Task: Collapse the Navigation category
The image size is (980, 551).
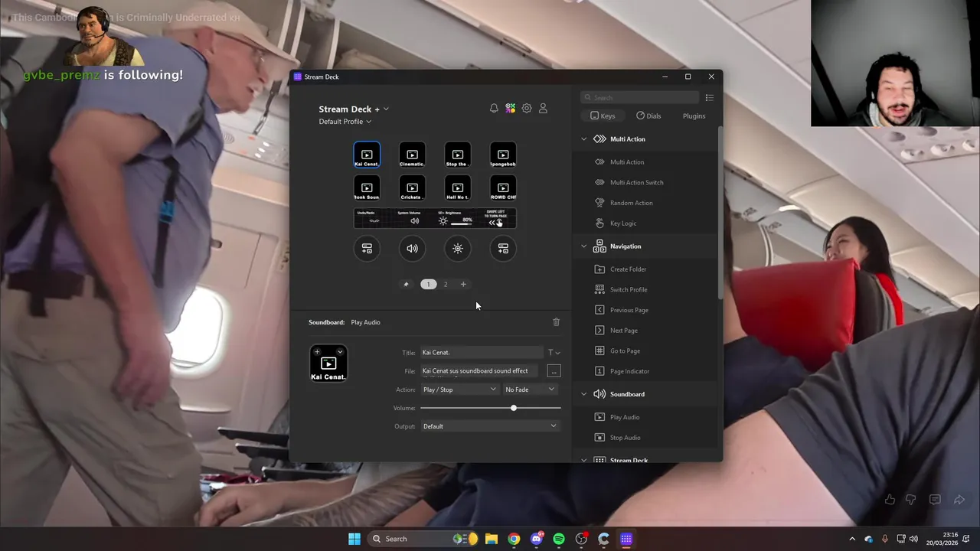Action: pyautogui.click(x=584, y=246)
